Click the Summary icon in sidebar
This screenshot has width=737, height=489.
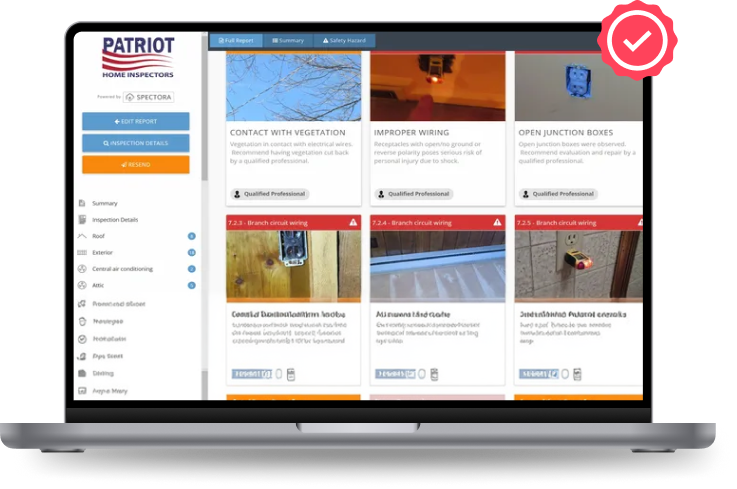[81, 203]
